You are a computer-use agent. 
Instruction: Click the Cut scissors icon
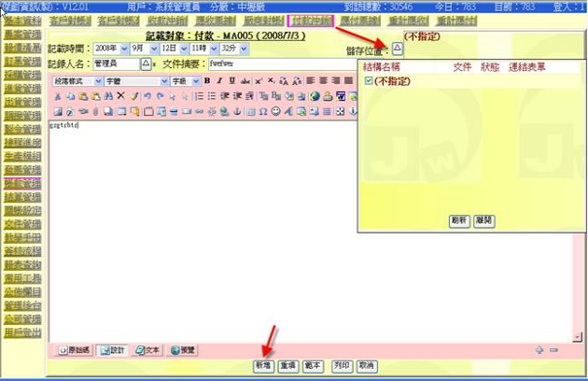(x=59, y=96)
